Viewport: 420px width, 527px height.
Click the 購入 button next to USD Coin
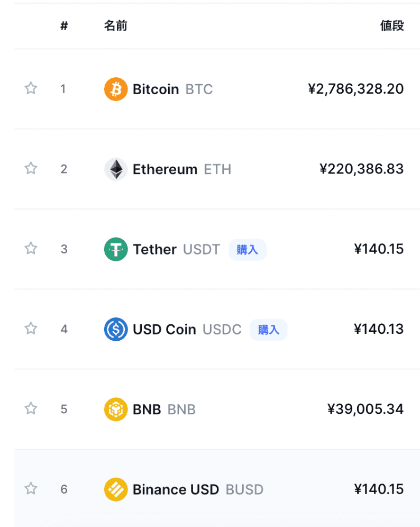268,329
